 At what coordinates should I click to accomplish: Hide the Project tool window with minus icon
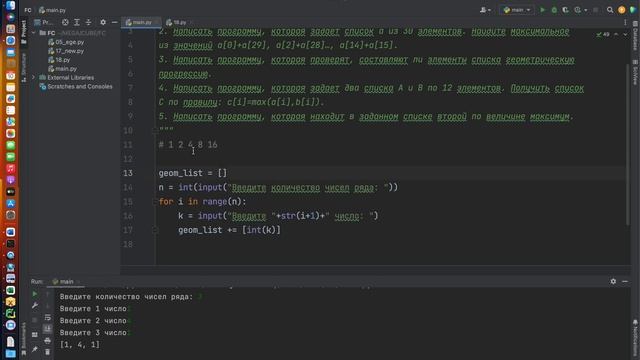114,22
